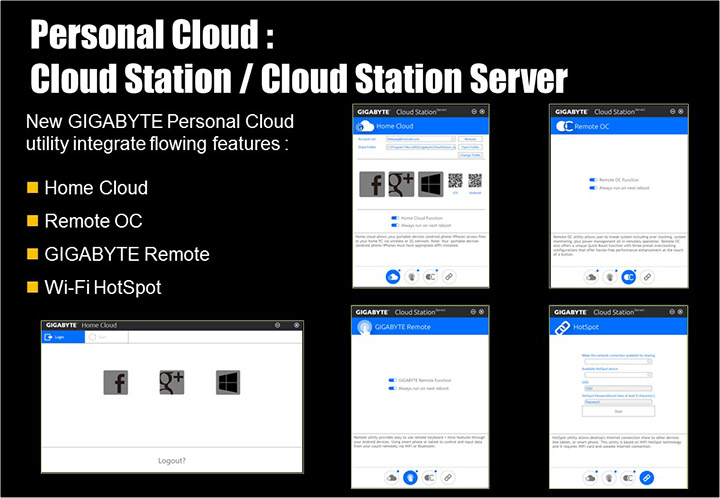Close the Cloud Station Remote OC window
The height and width of the screenshot is (498, 720).
pyautogui.click(x=681, y=111)
